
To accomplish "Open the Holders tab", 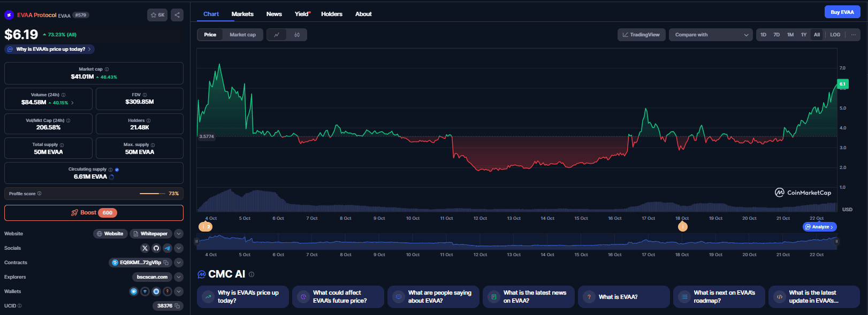I will [332, 14].
